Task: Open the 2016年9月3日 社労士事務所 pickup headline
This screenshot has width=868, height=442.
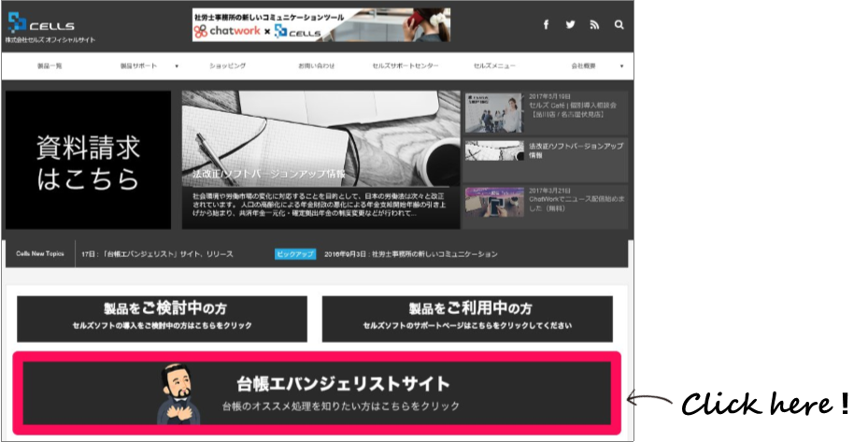Action: coord(411,254)
